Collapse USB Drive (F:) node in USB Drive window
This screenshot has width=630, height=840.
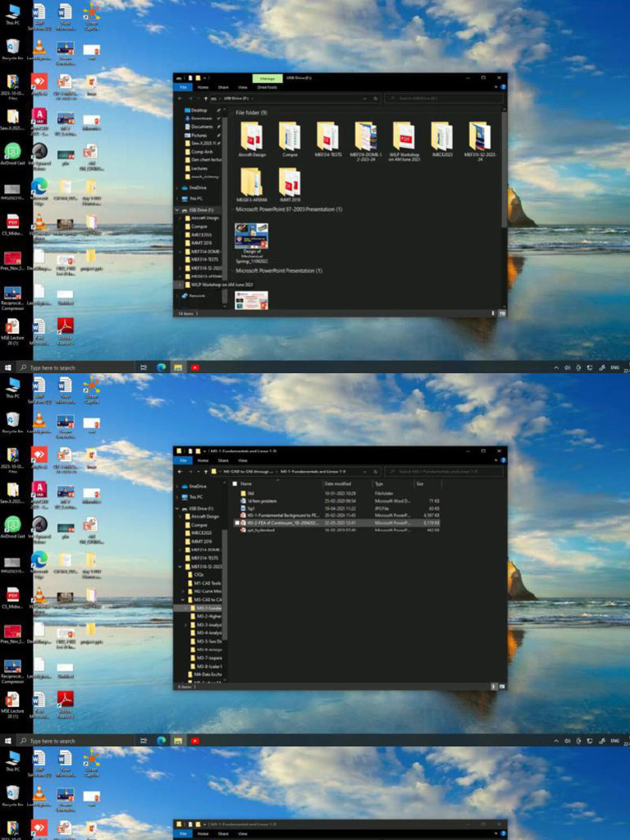click(x=178, y=210)
